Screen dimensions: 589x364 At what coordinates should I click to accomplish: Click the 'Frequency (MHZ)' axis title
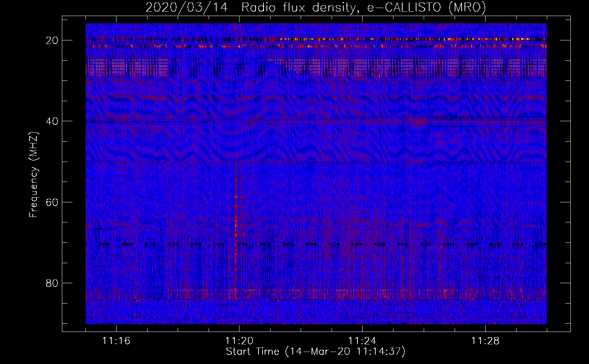[33, 175]
